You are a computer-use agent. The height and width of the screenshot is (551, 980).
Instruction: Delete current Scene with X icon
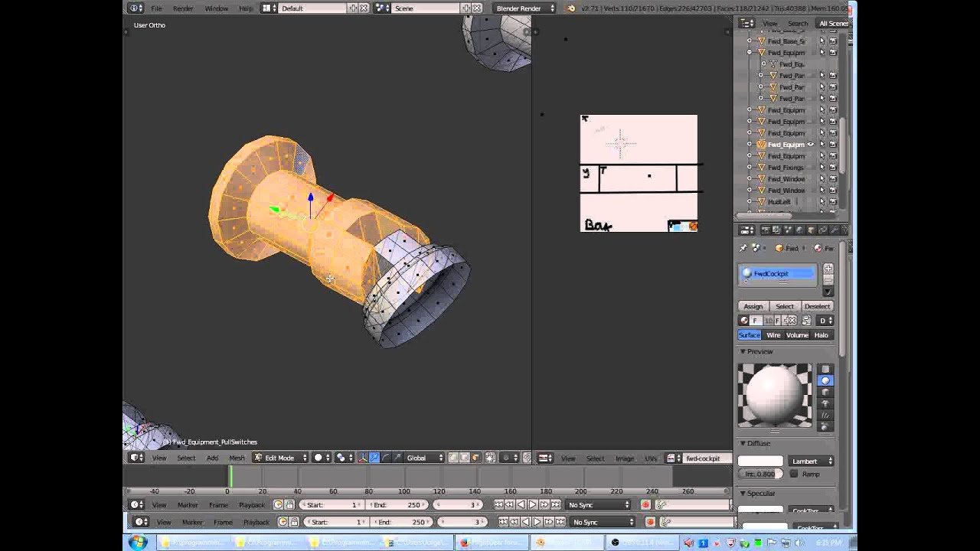(x=476, y=8)
